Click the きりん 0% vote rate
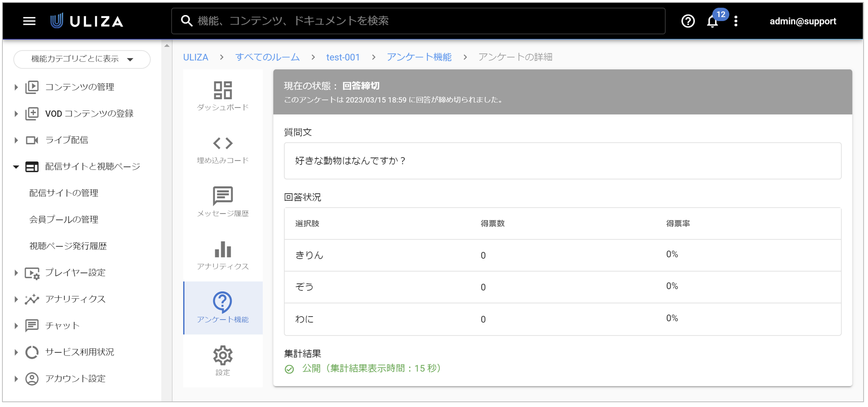Image resolution: width=868 pixels, height=407 pixels. 672,254
